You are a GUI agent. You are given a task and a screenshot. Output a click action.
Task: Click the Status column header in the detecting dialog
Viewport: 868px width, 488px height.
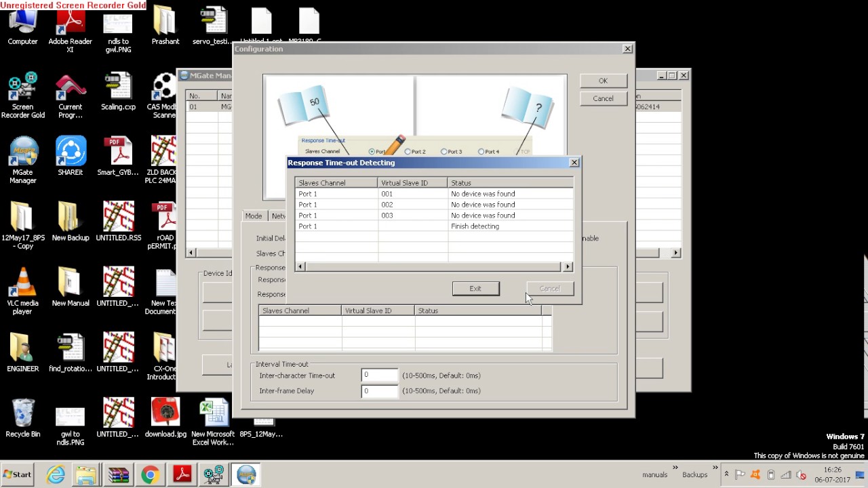pyautogui.click(x=510, y=183)
